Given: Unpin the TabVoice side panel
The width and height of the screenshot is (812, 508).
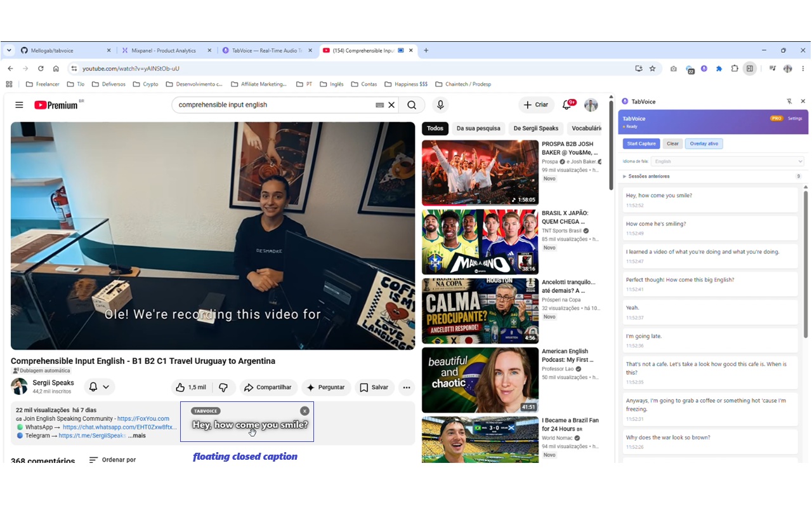Looking at the screenshot, I should (789, 101).
